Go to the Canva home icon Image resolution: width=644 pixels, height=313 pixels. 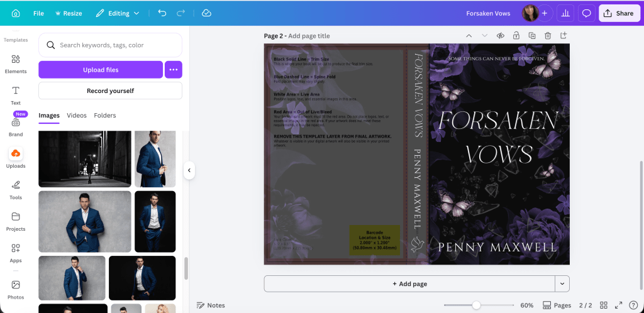point(16,13)
